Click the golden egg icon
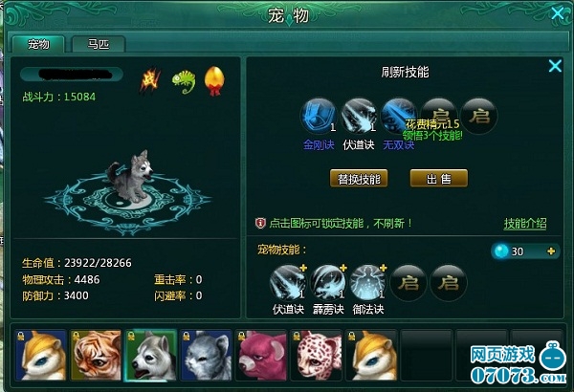 pyautogui.click(x=214, y=80)
